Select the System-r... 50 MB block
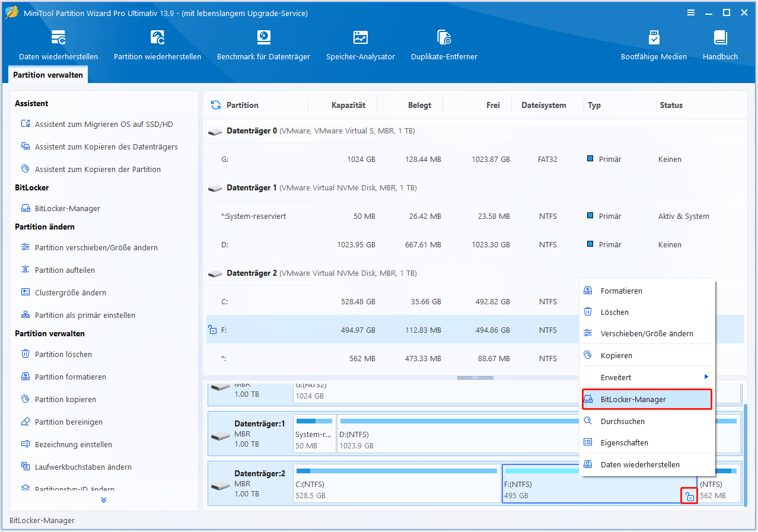Viewport: 758px width, 532px height. pos(314,434)
